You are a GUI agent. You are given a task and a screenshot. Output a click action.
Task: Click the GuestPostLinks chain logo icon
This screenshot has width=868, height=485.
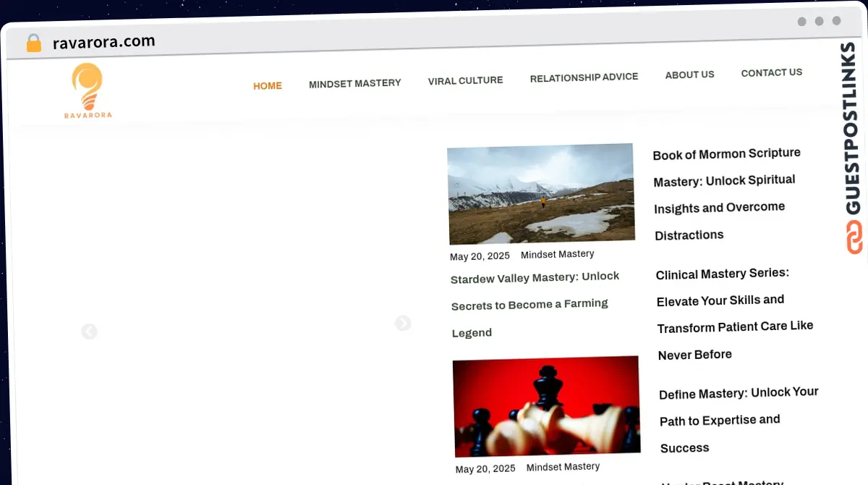pos(855,237)
